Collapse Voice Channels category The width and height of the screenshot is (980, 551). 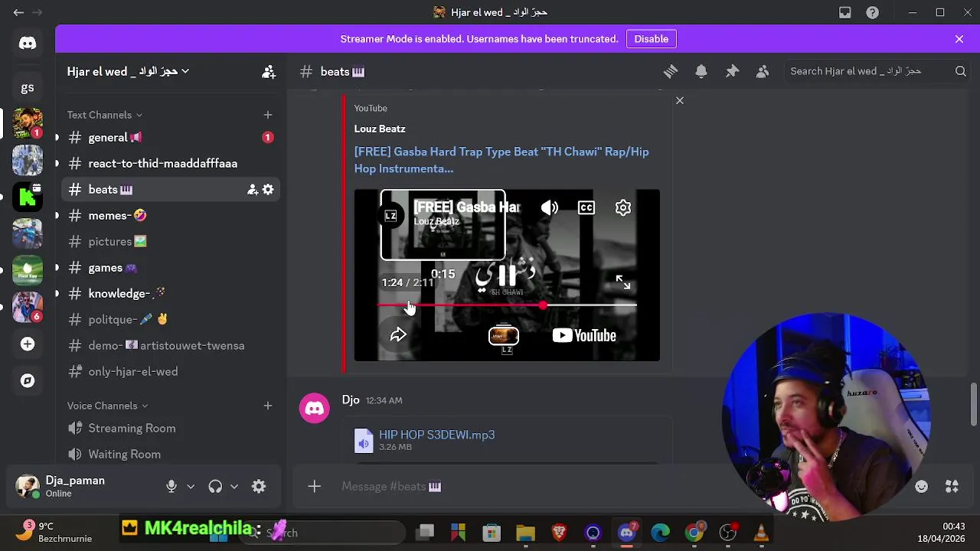click(x=108, y=406)
